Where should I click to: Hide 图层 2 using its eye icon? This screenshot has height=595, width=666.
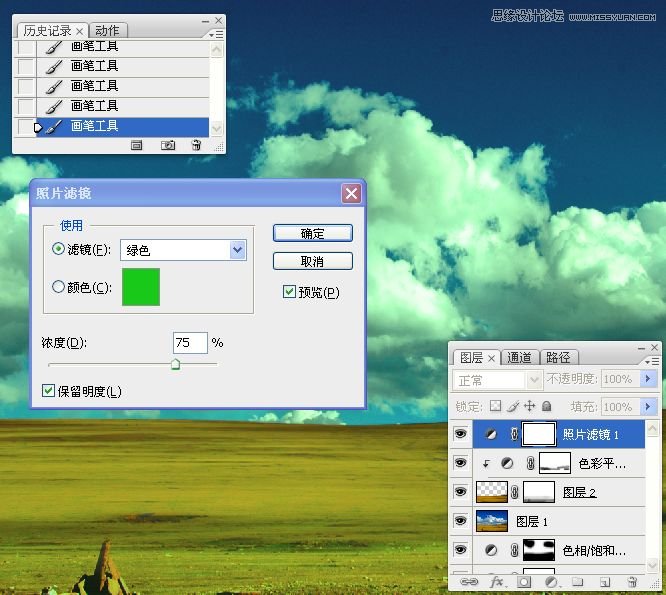pos(460,492)
